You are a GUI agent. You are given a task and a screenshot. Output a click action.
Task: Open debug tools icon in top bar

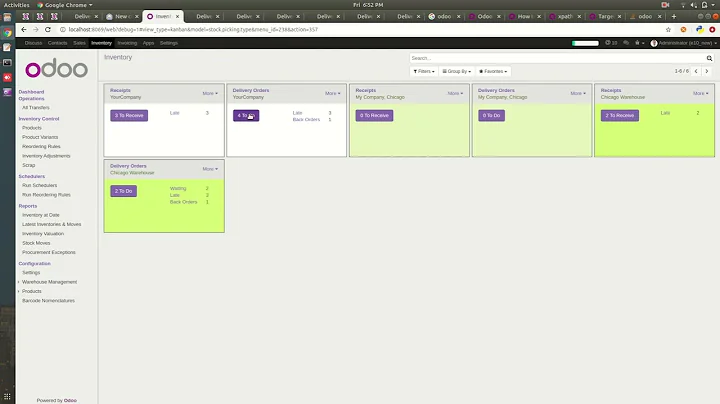[x=639, y=43]
